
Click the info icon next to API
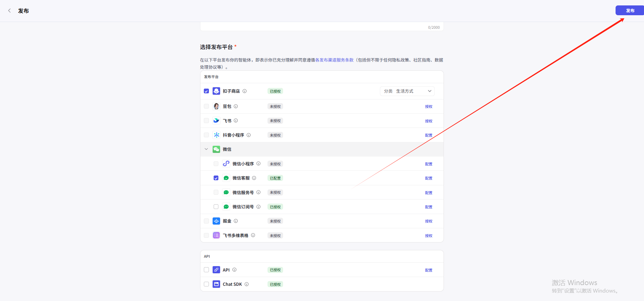tap(234, 270)
